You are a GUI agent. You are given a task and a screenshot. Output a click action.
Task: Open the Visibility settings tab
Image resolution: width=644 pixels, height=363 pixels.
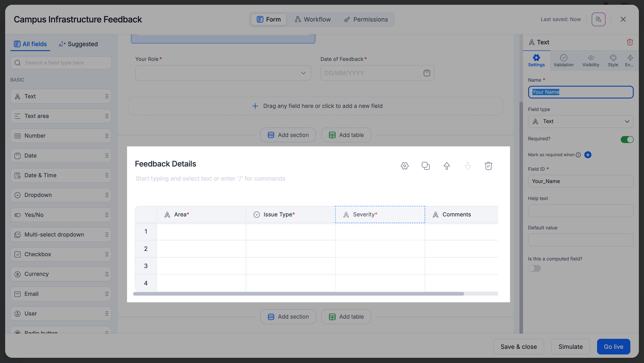pyautogui.click(x=590, y=60)
